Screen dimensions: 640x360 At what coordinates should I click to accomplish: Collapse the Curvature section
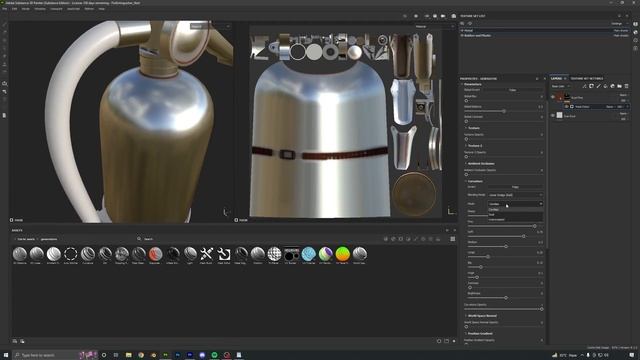click(474, 181)
